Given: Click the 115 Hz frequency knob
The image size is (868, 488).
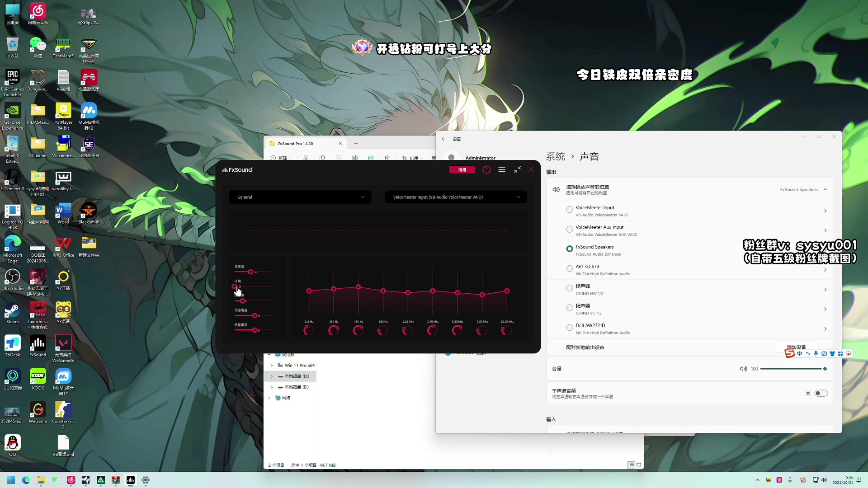Looking at the screenshot, I should pos(309,331).
